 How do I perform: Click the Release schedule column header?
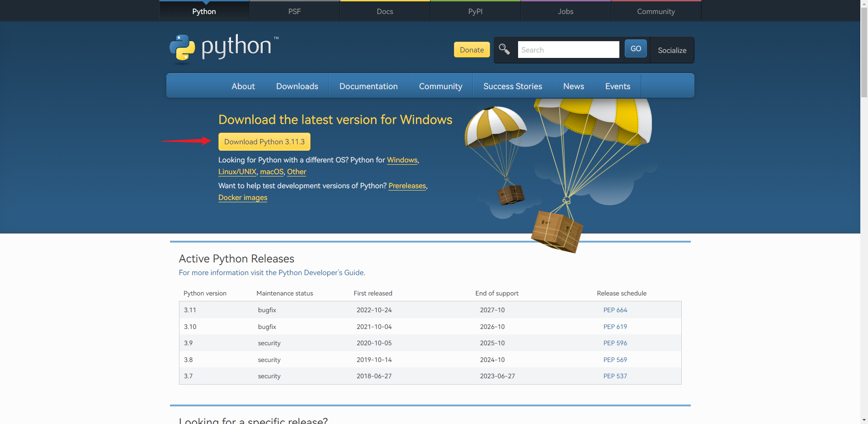click(622, 293)
